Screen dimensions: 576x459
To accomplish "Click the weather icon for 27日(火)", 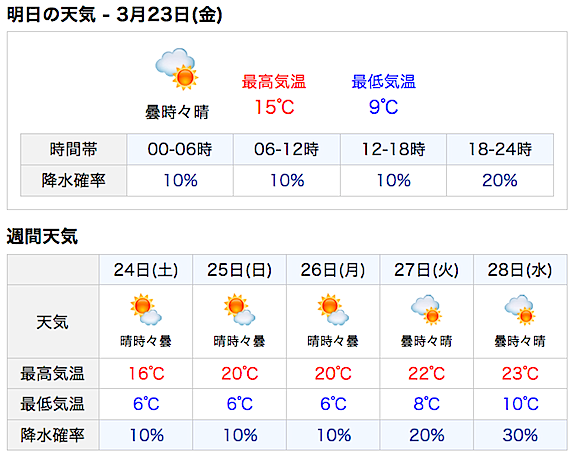I will (426, 310).
